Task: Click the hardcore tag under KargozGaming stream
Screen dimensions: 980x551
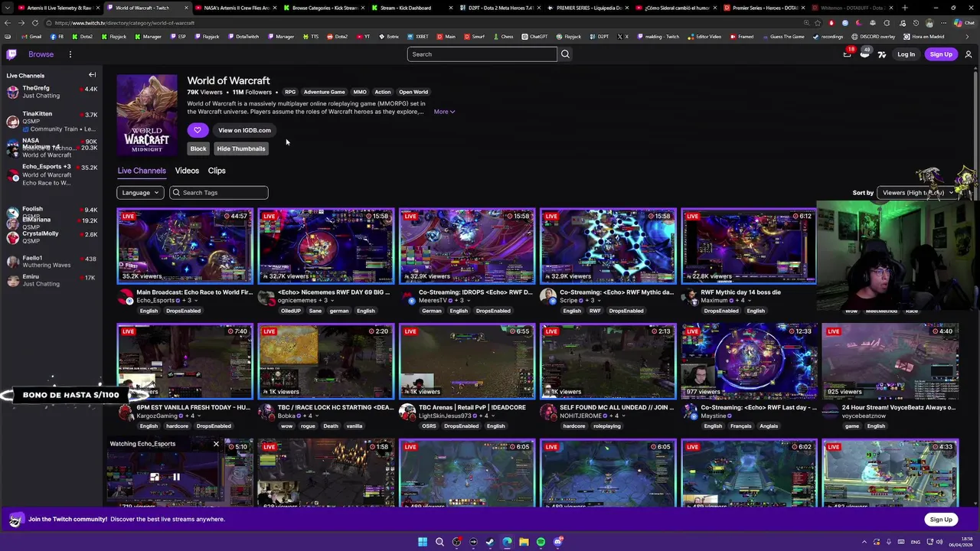Action: [x=177, y=426]
